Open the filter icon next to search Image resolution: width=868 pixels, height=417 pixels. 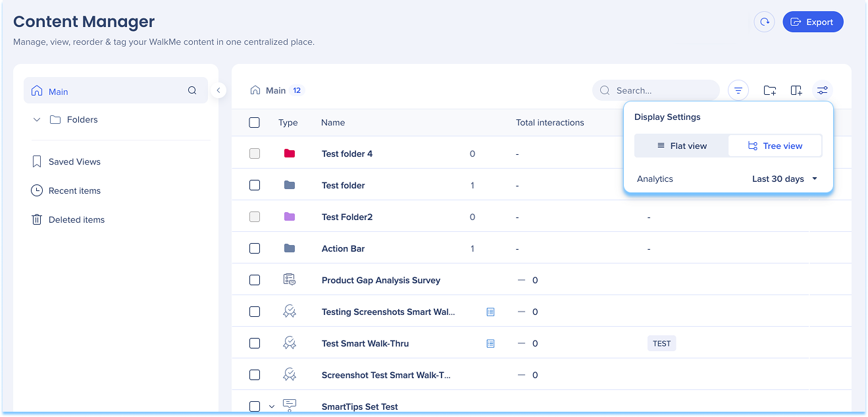tap(738, 90)
